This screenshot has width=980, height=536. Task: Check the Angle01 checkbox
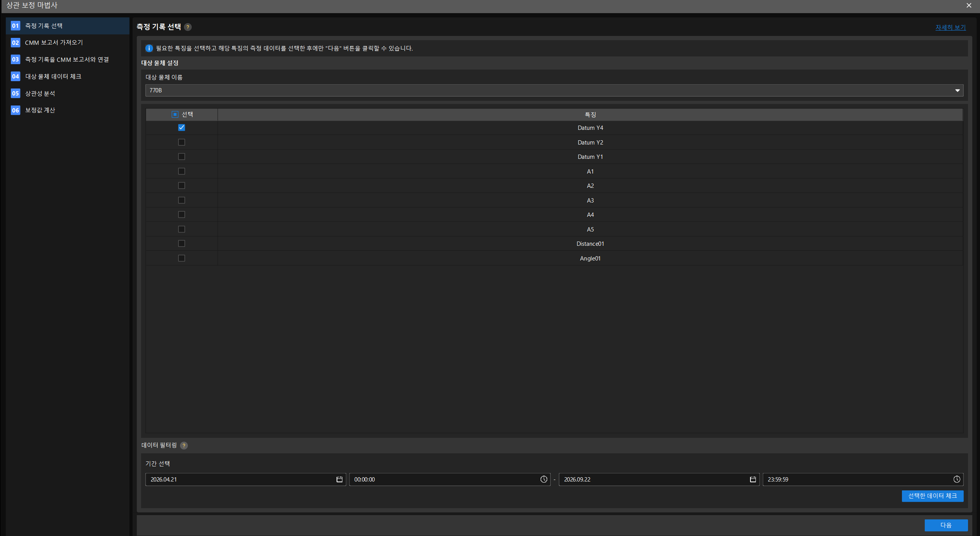click(182, 258)
